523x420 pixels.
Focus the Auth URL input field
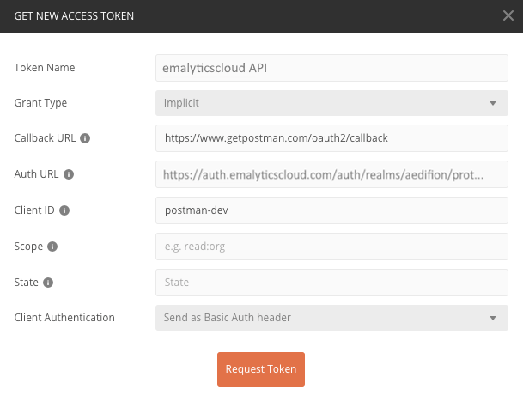[x=331, y=174]
